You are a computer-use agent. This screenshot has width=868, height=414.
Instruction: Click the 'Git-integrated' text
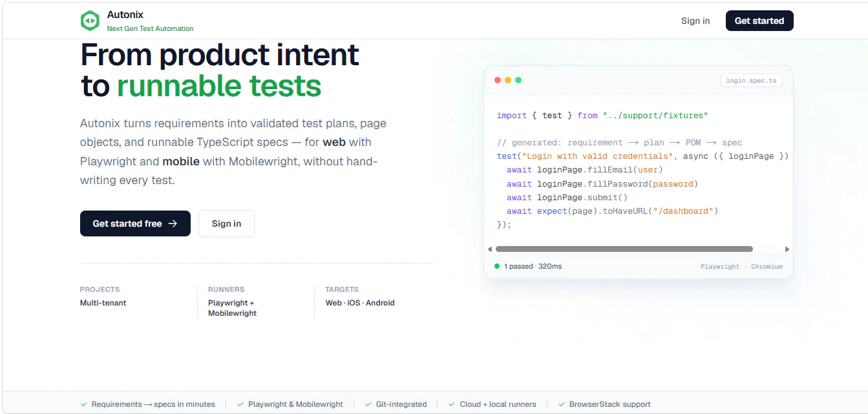pyautogui.click(x=401, y=404)
